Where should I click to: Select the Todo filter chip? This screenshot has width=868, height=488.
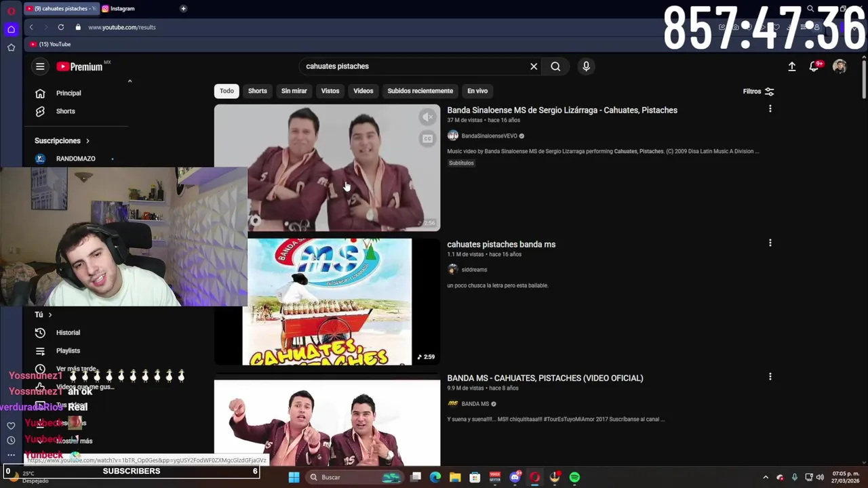[x=226, y=91]
